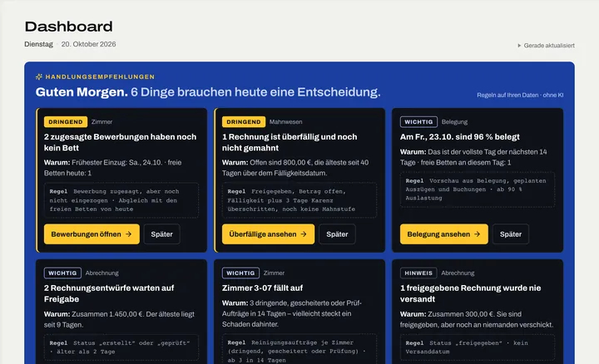The width and height of the screenshot is (599, 364).
Task: Click the Hinweis badge on Abrechnung card
Action: pos(418,273)
